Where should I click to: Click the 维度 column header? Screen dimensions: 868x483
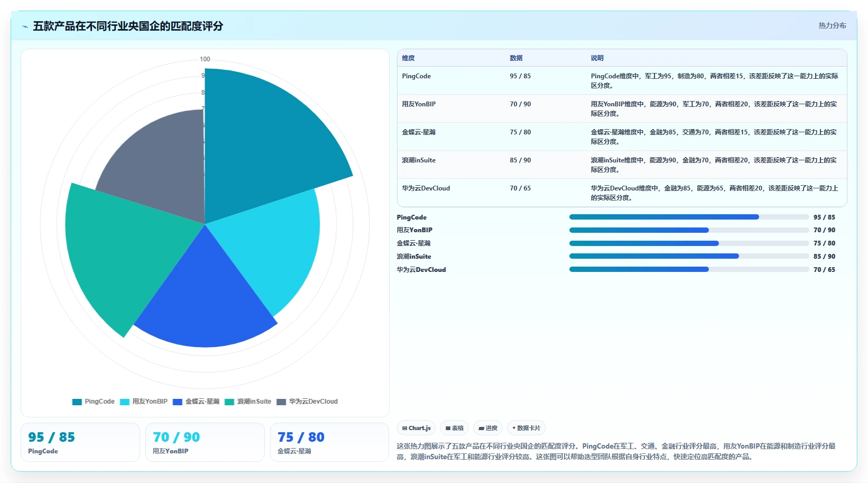coord(408,58)
